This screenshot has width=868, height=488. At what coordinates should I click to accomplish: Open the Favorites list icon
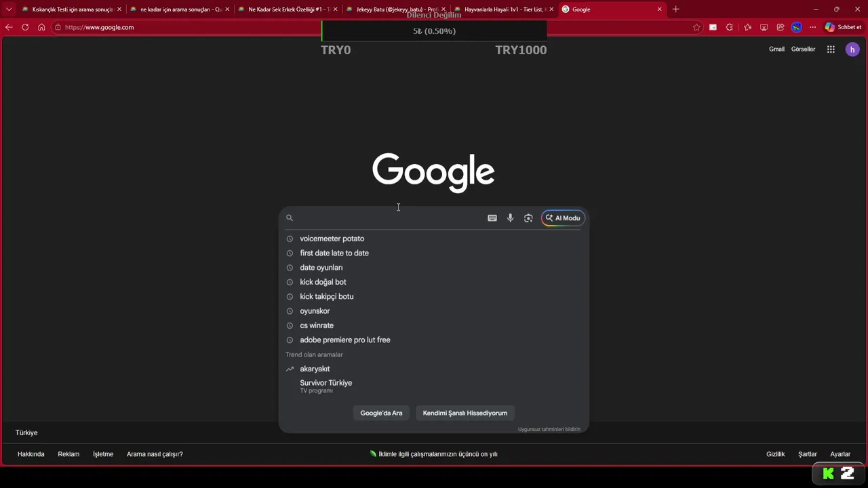[747, 27]
